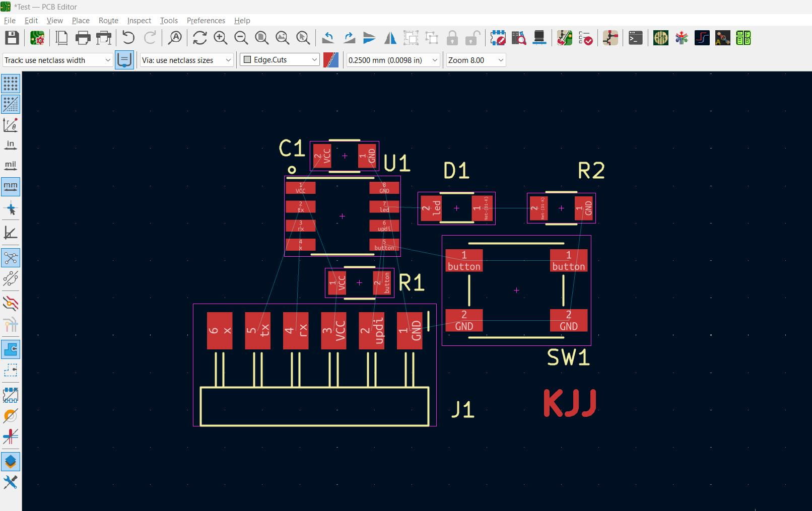Viewport: 812px width, 511px height.
Task: Open the schematic editor icon
Action: [610, 38]
